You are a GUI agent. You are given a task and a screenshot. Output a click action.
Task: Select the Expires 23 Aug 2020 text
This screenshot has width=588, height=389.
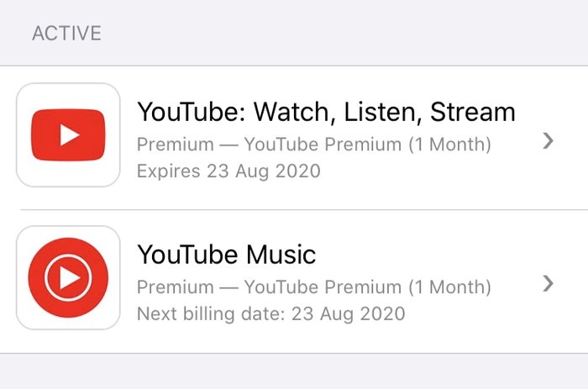pyautogui.click(x=228, y=171)
